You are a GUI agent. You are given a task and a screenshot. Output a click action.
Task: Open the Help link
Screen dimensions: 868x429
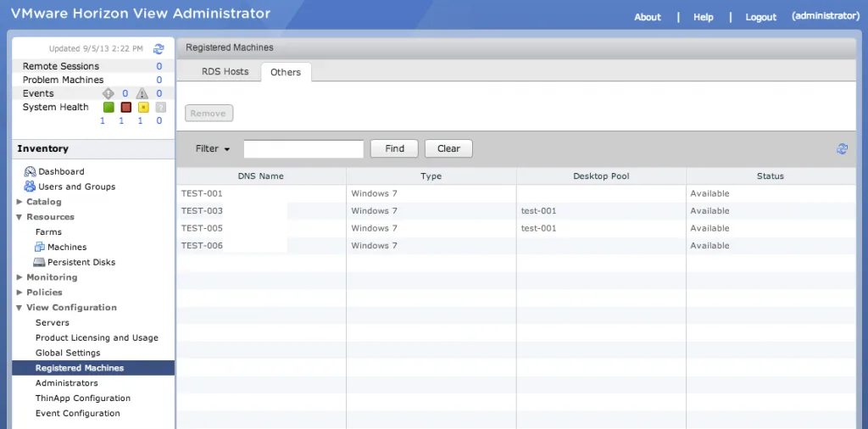703,17
